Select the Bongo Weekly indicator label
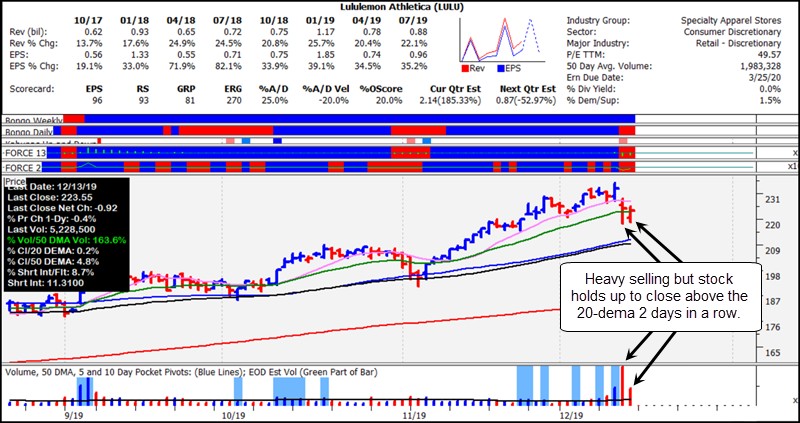 click(33, 120)
